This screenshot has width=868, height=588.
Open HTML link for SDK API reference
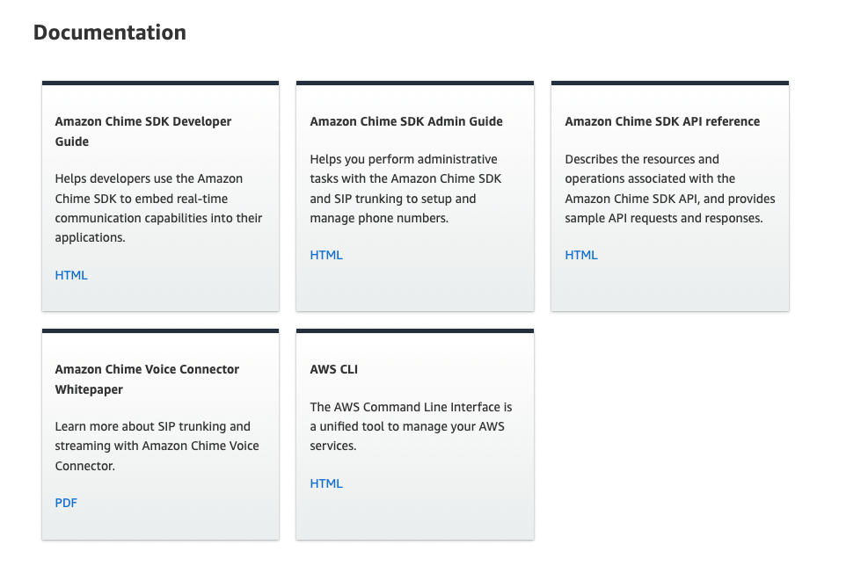tap(581, 255)
